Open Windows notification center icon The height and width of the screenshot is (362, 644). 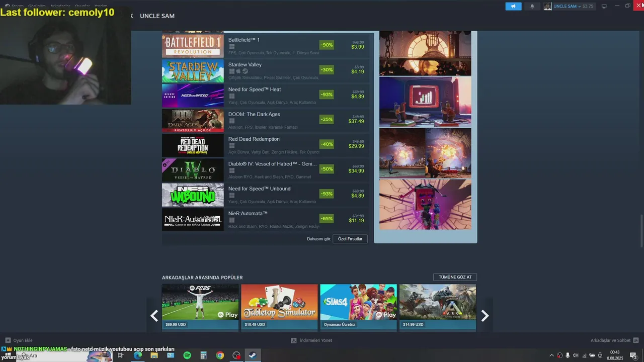click(x=634, y=355)
